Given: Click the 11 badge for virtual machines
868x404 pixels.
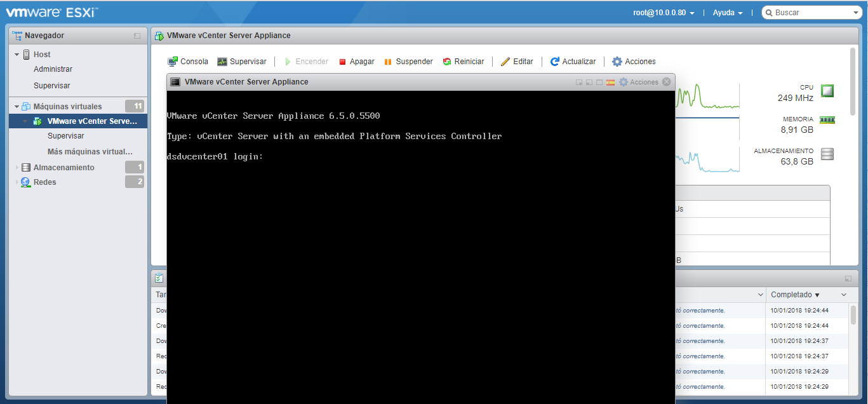Looking at the screenshot, I should (135, 106).
